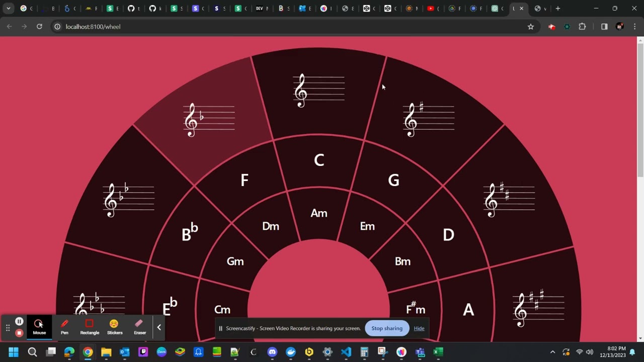Image resolution: width=644 pixels, height=362 pixels.
Task: Open the Chrome profile avatar menu
Action: click(x=620, y=27)
